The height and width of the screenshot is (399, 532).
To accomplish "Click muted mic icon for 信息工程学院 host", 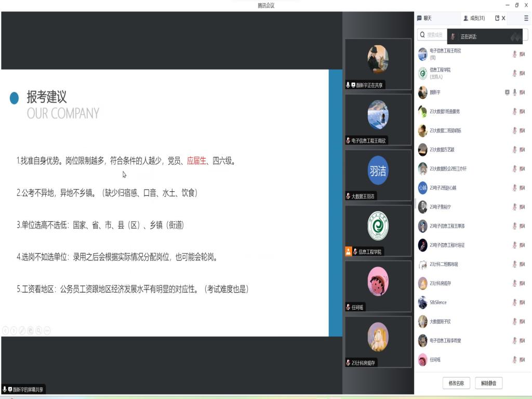I will point(514,73).
